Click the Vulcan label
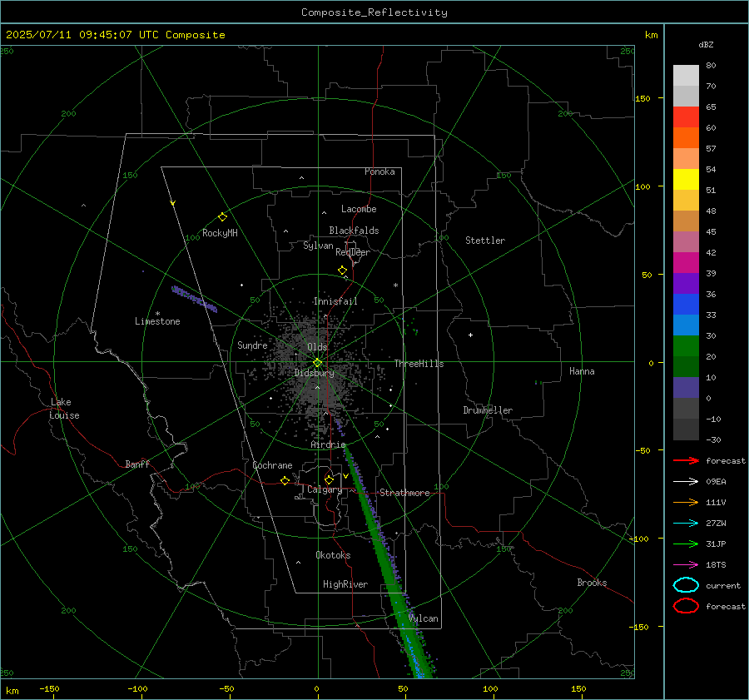The height and width of the screenshot is (700, 749). pyautogui.click(x=424, y=618)
